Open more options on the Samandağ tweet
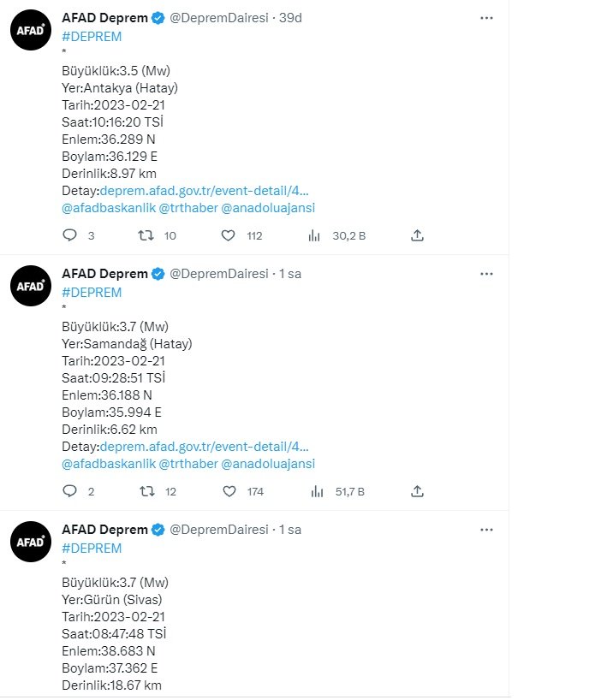This screenshot has height=700, width=601. 486,274
